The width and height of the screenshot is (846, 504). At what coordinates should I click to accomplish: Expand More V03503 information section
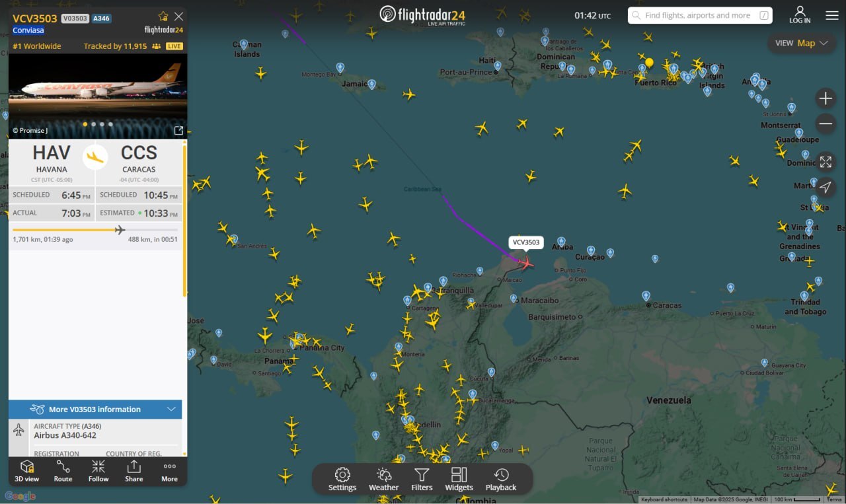(x=95, y=409)
